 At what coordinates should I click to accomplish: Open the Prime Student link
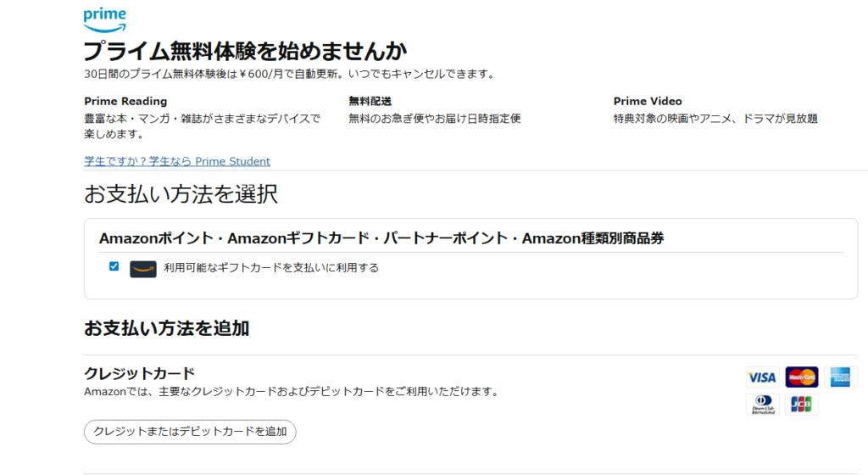[x=177, y=161]
